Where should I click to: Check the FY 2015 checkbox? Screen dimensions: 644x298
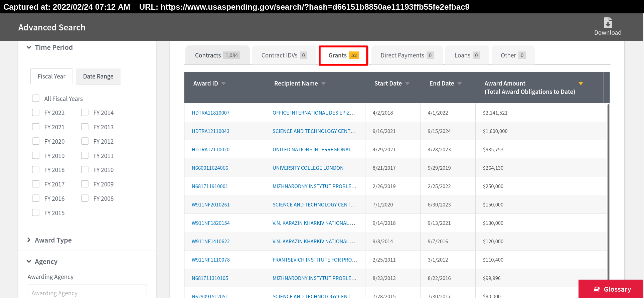click(x=36, y=212)
